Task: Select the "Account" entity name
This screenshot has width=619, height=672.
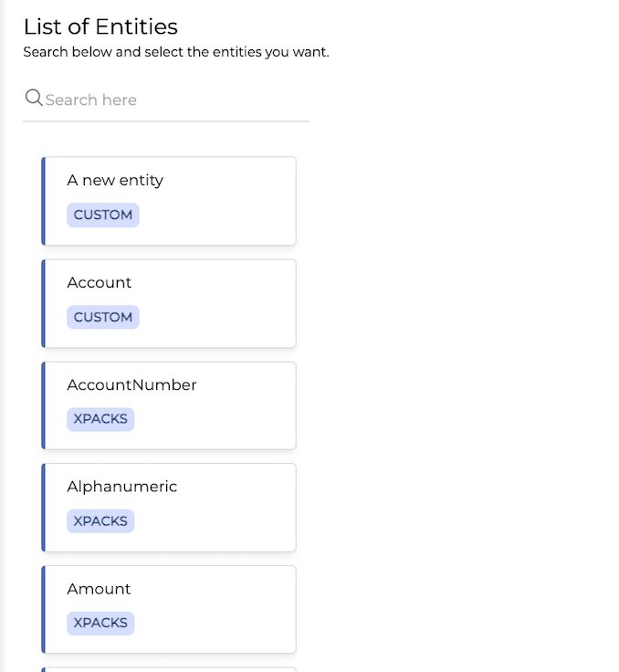Action: (100, 282)
